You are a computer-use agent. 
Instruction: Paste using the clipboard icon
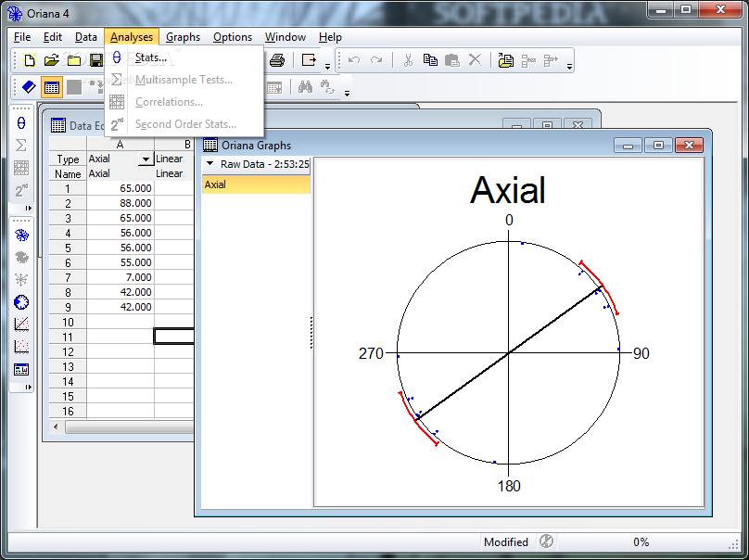(x=451, y=60)
